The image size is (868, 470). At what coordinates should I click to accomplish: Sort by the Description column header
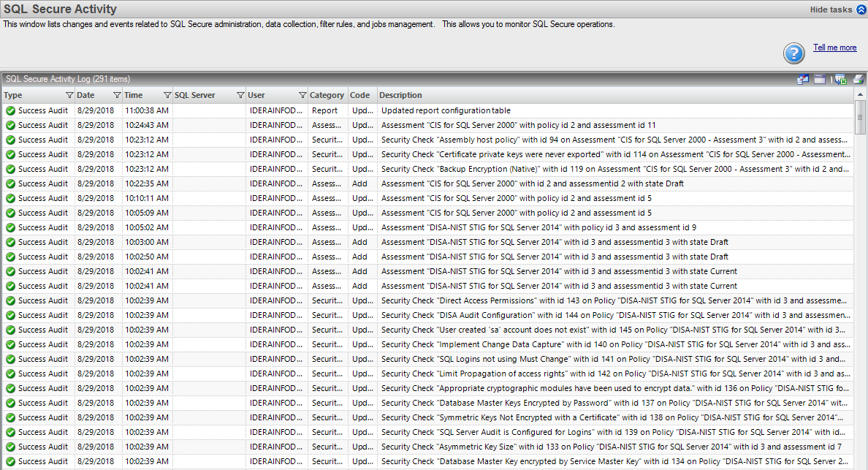click(x=400, y=95)
